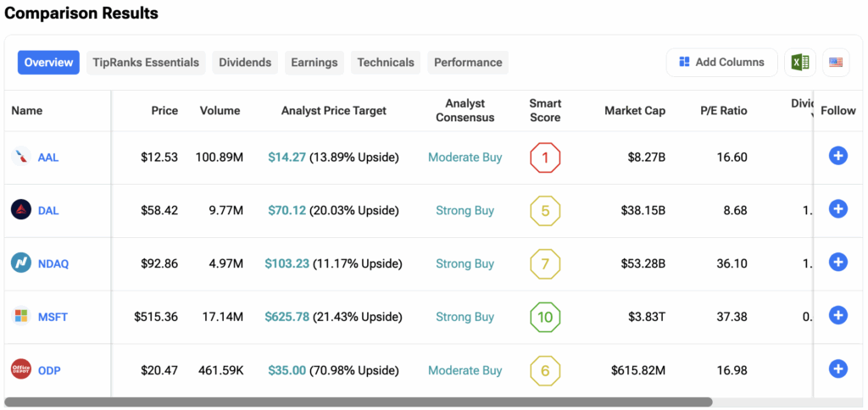Screen dimensions: 868x410
Task: Switch to the Dividends tab
Action: pos(245,63)
